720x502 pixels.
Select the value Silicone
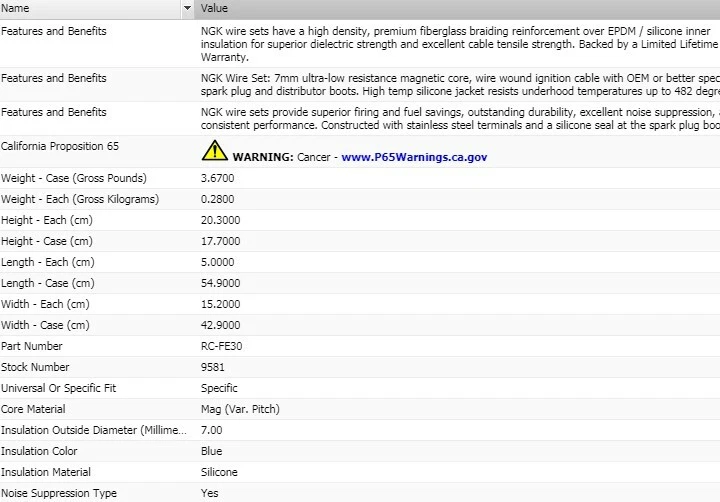click(x=219, y=472)
